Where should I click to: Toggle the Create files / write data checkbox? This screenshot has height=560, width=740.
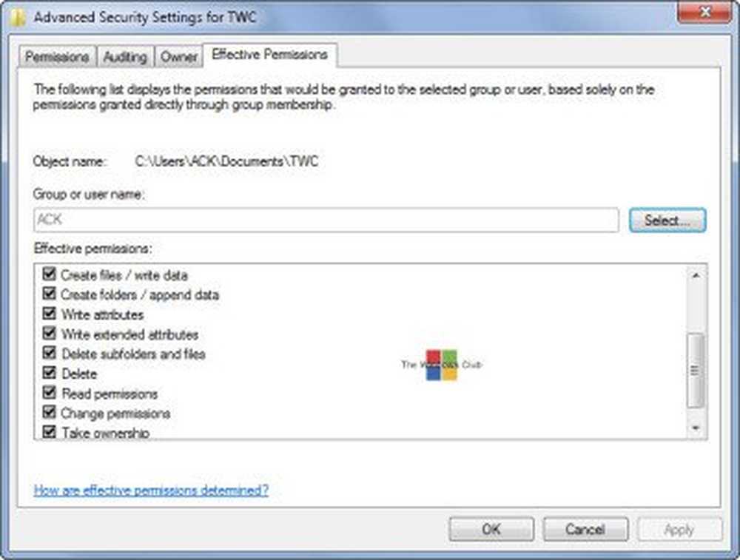[x=50, y=274]
